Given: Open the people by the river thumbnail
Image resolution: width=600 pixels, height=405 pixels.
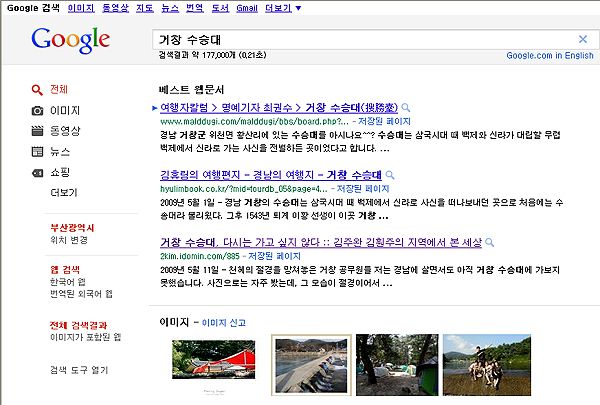Looking at the screenshot, I should pos(487,365).
